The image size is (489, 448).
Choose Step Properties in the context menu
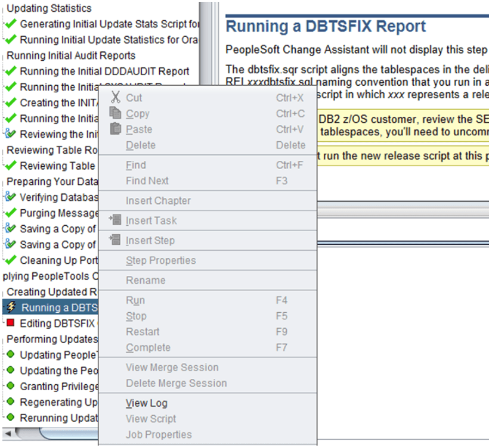tap(160, 260)
